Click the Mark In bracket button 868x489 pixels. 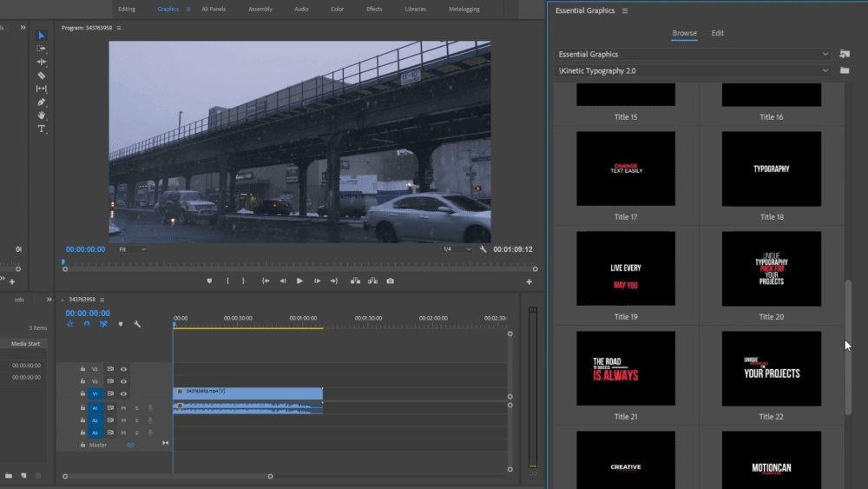(227, 281)
